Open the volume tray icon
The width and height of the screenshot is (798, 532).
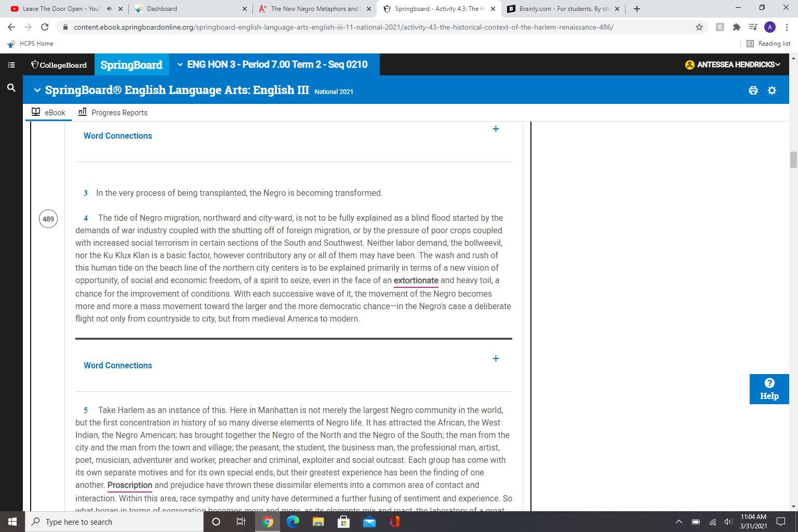728,522
